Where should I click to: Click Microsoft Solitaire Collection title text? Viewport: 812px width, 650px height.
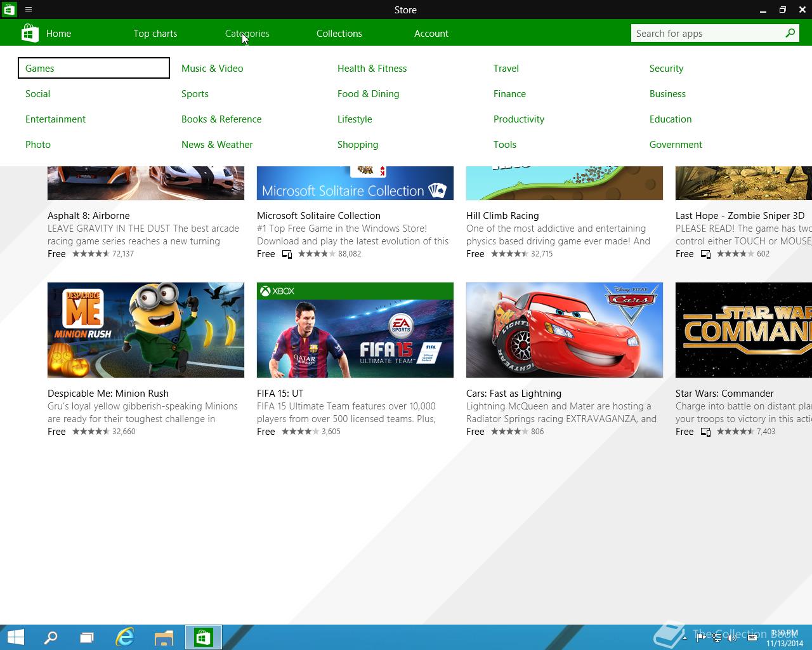click(318, 216)
